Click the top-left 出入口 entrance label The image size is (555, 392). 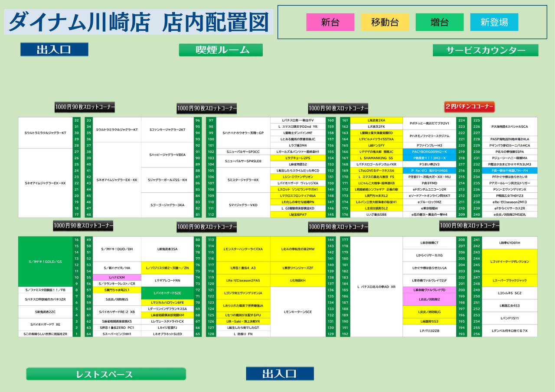[54, 49]
